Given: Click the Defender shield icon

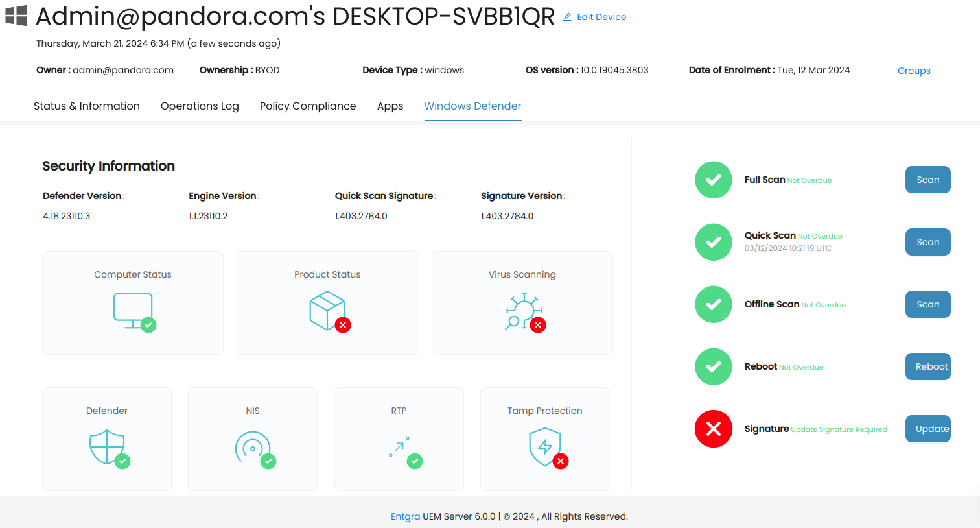Looking at the screenshot, I should point(108,447).
